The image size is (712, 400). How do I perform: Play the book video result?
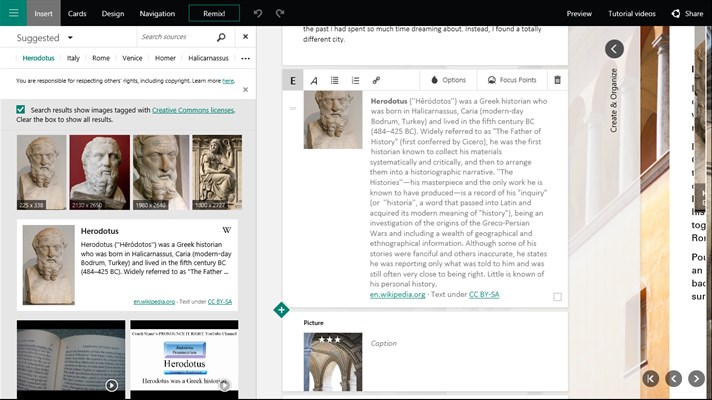pos(112,385)
